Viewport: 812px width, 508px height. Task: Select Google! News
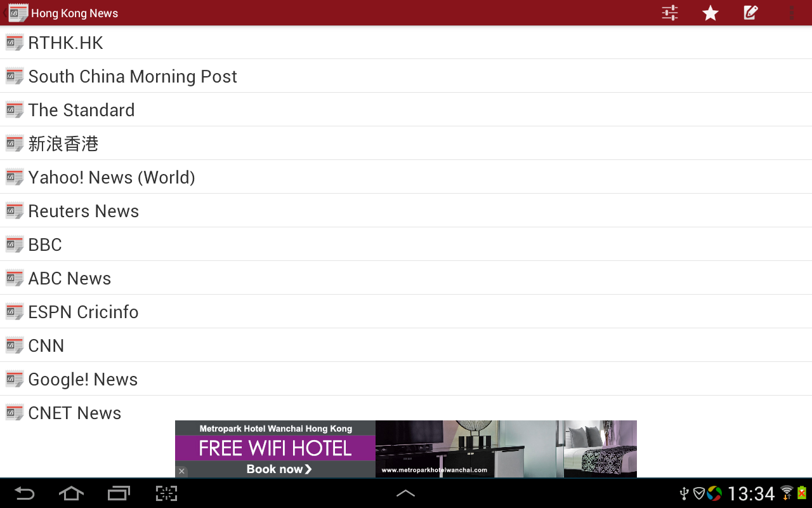coord(406,379)
